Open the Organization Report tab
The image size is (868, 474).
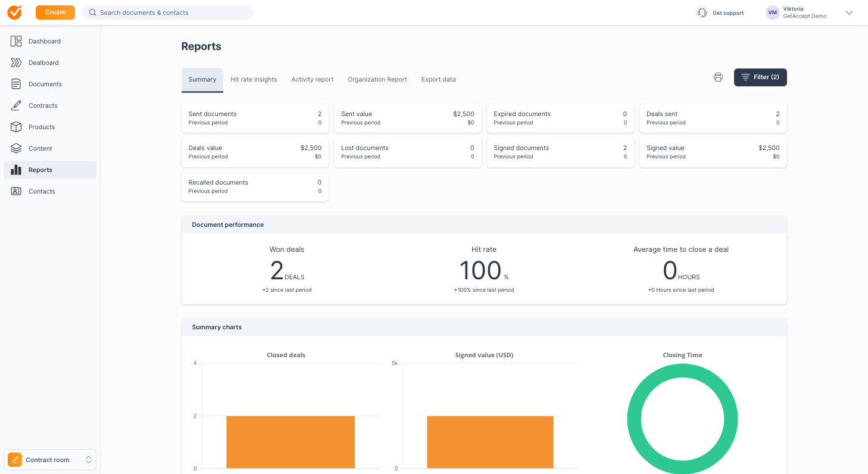coord(377,79)
